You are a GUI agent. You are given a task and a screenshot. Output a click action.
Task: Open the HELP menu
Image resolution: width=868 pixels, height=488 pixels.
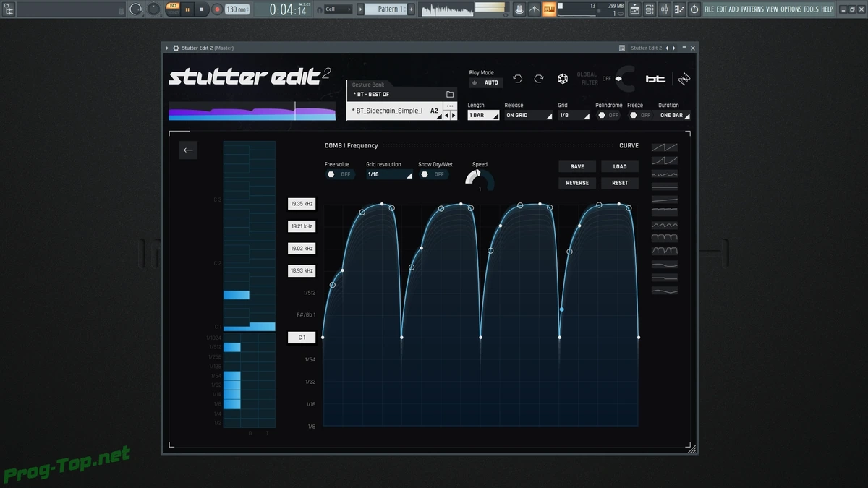tap(827, 9)
